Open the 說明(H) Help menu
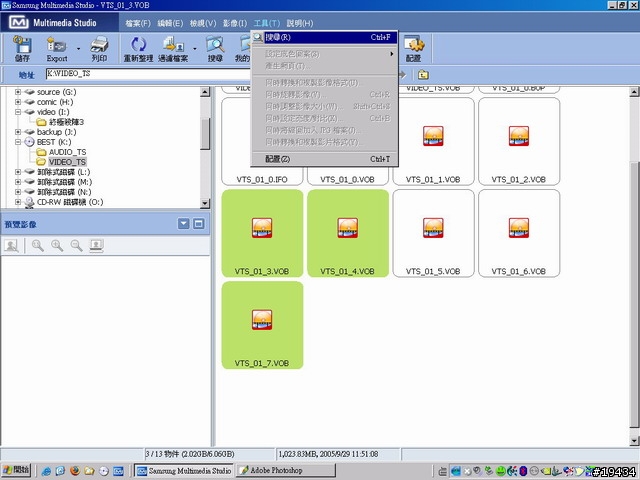This screenshot has height=480, width=640. (300, 23)
